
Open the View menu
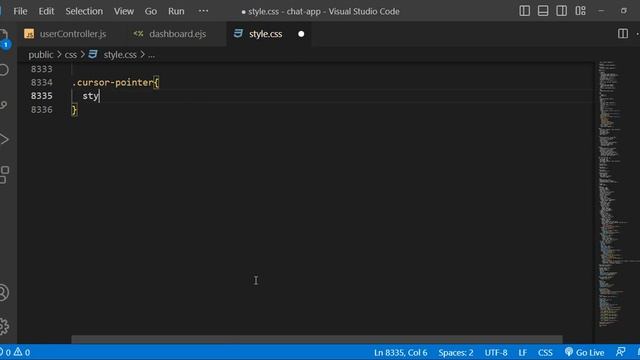124,11
